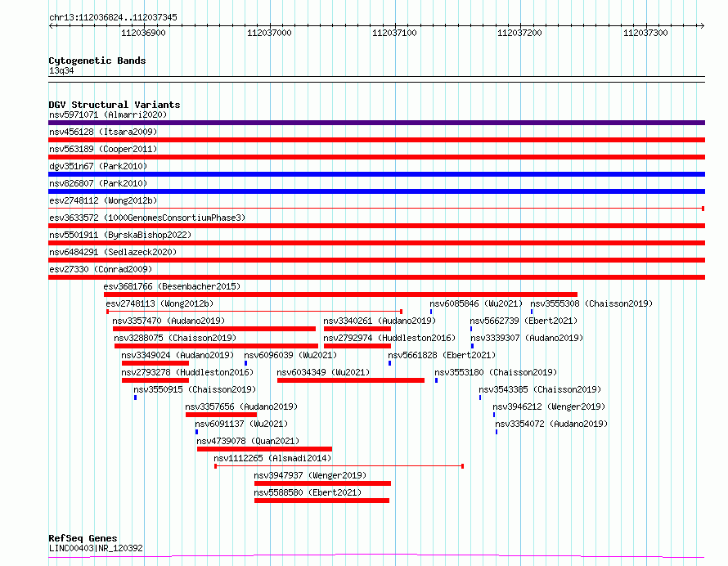Click nsv3946212 (Wenger2019) label
Screen dimensions: 728x566
pos(549,407)
